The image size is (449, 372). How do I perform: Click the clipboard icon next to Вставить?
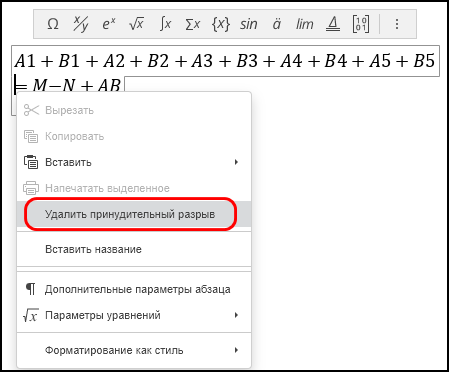pyautogui.click(x=31, y=162)
